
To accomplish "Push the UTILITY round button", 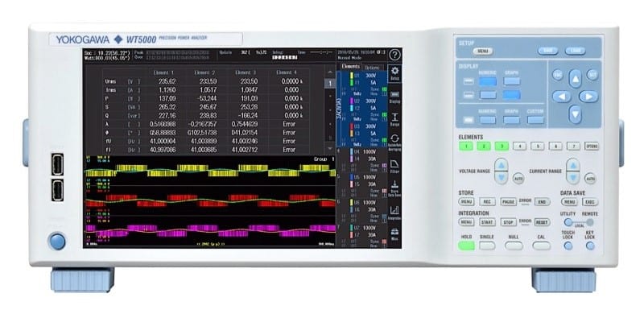I will tap(568, 222).
